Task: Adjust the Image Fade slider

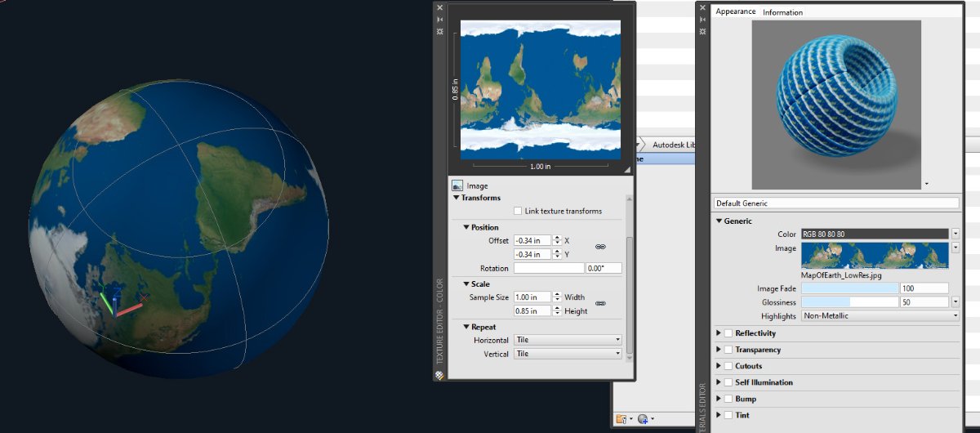Action: [849, 288]
